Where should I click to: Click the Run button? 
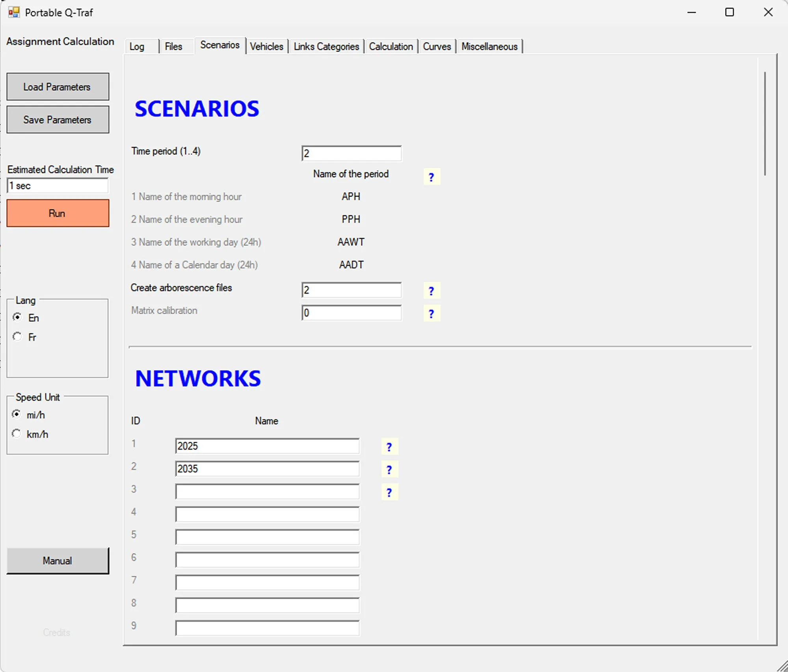tap(58, 213)
